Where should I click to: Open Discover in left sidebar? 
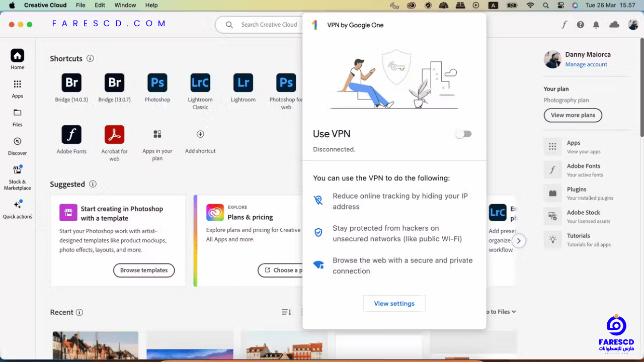tap(18, 146)
